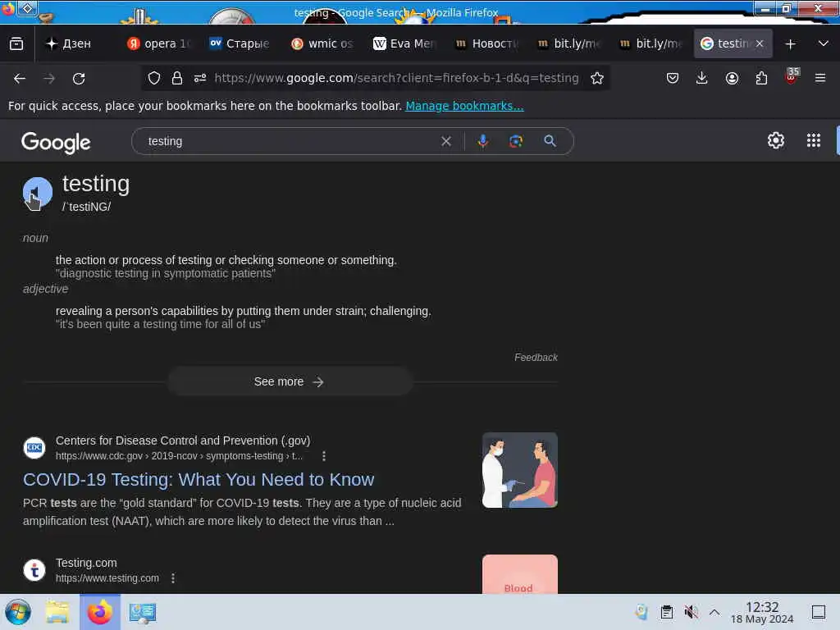This screenshot has width=840, height=630.
Task: Open tracking protection shield icon
Action: (x=154, y=78)
